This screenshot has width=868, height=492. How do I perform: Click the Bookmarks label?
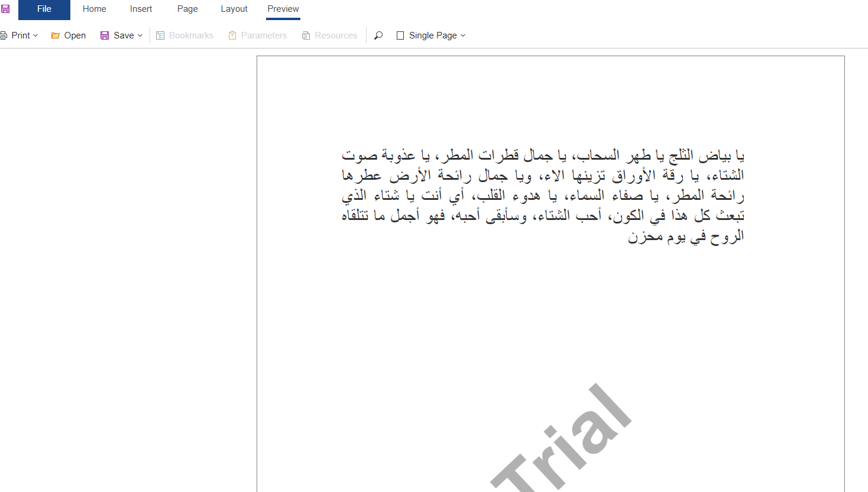pos(191,35)
